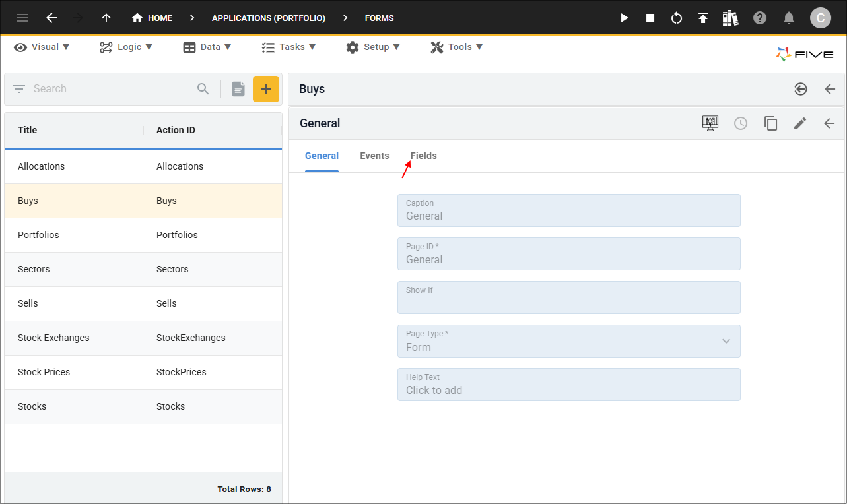The height and width of the screenshot is (504, 847).
Task: Go back with the top bar back arrow
Action: click(x=51, y=18)
